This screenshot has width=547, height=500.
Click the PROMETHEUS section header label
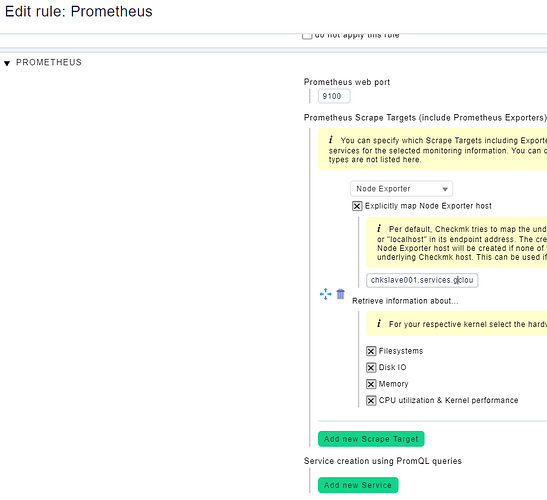pos(49,62)
